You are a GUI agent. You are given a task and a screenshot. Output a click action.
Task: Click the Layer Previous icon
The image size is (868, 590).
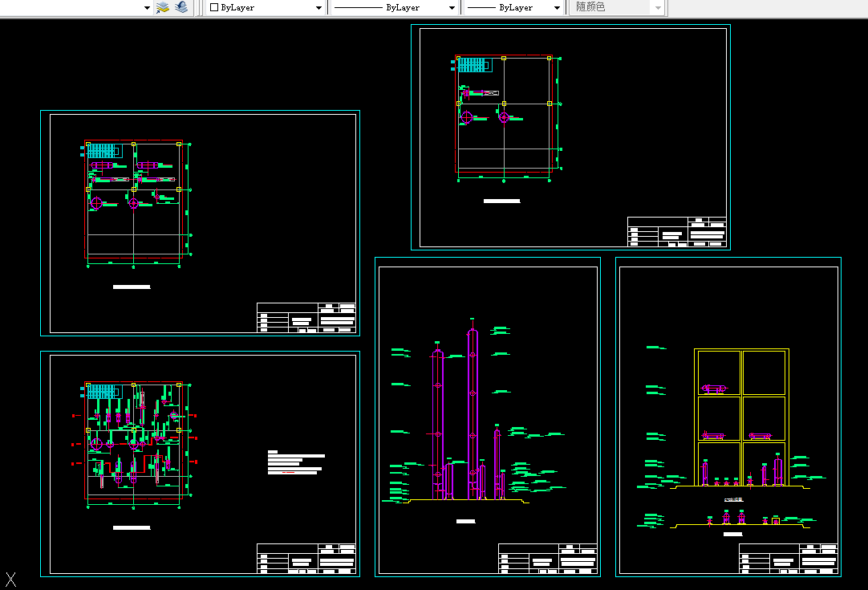click(x=181, y=7)
